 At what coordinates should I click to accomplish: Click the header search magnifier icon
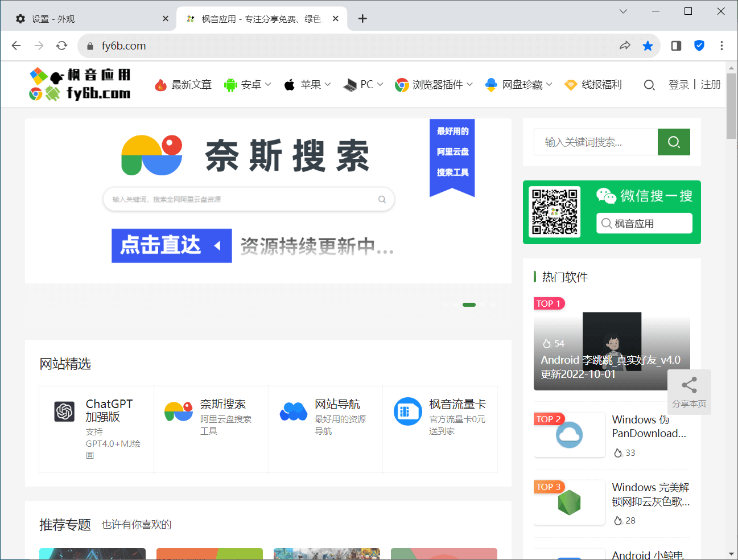click(649, 85)
